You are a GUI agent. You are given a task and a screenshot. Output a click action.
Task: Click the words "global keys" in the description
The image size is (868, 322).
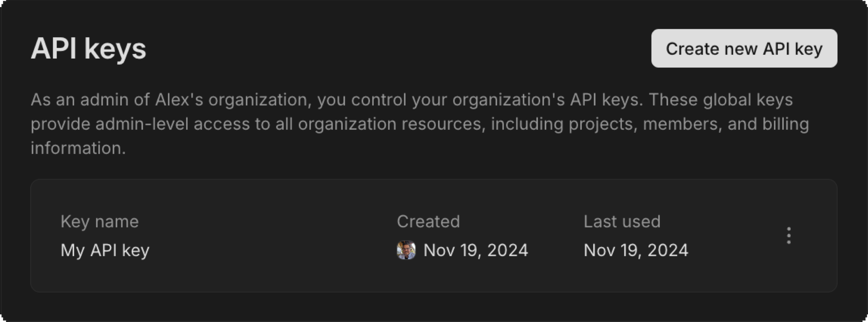[x=748, y=100]
